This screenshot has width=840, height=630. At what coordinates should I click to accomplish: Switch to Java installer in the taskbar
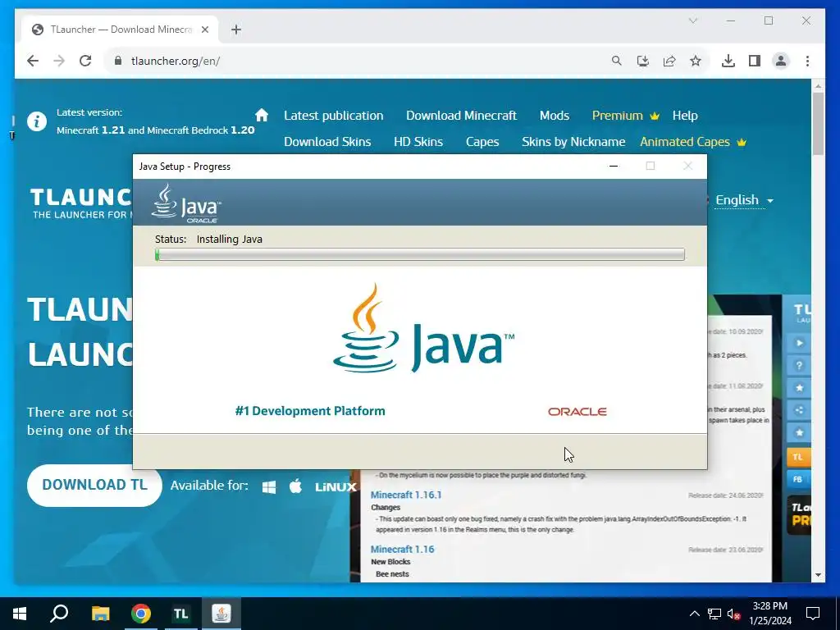pos(221,614)
